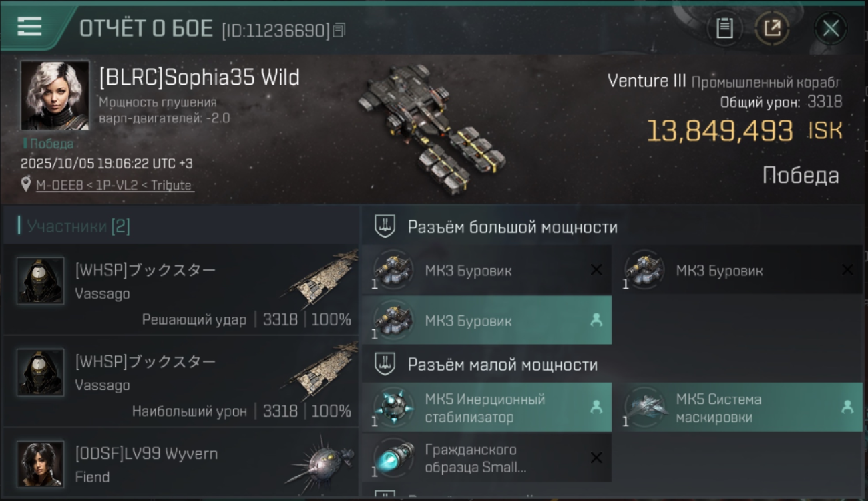View Sophia35 Wild pilot portrait
Screen dimensions: 868x501
pyautogui.click(x=55, y=96)
